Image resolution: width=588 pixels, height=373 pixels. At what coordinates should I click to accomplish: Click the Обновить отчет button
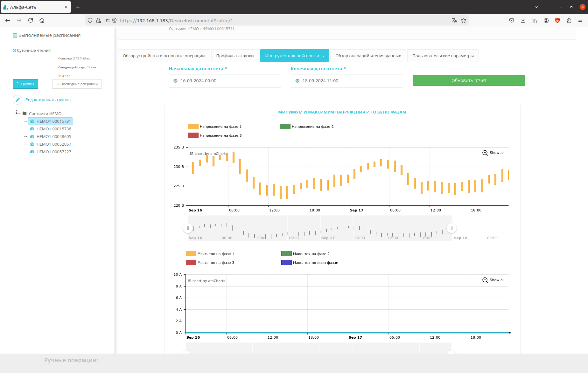tap(469, 80)
